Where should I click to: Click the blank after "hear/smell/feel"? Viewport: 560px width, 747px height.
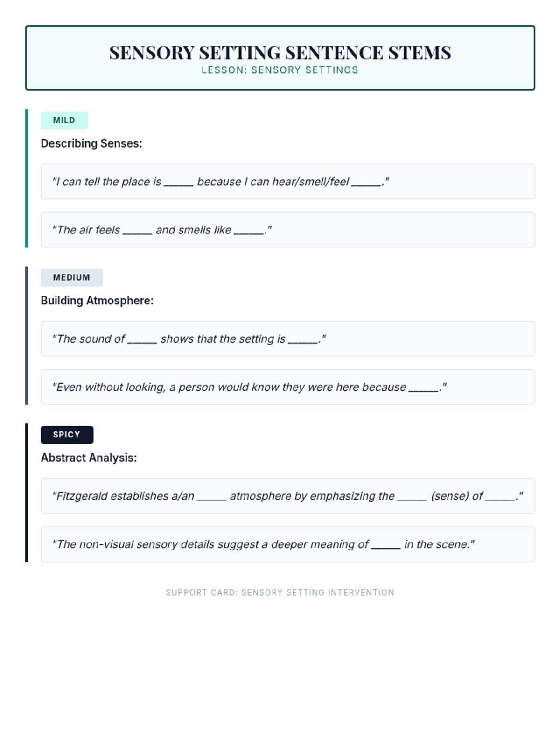click(366, 183)
